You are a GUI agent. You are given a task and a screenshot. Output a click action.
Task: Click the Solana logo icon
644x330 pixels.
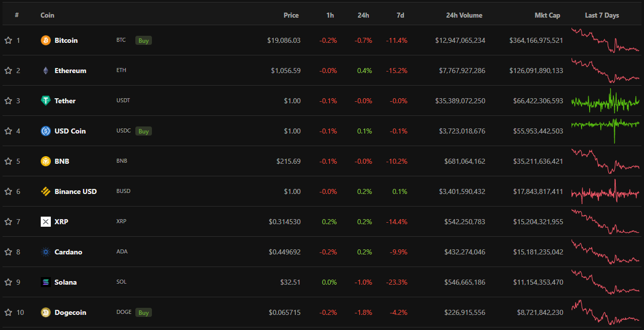point(46,282)
